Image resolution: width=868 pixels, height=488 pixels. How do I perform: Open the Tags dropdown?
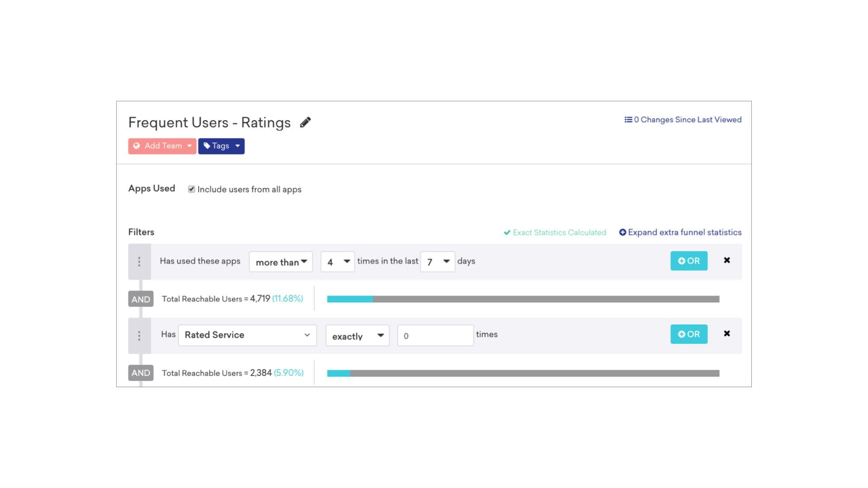click(221, 146)
